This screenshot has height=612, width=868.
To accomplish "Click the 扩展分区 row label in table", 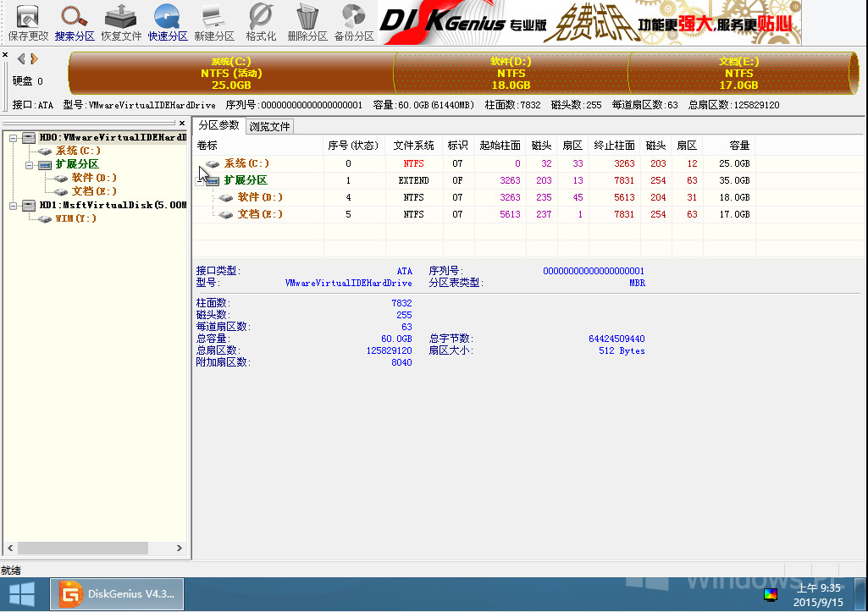I will click(x=246, y=180).
